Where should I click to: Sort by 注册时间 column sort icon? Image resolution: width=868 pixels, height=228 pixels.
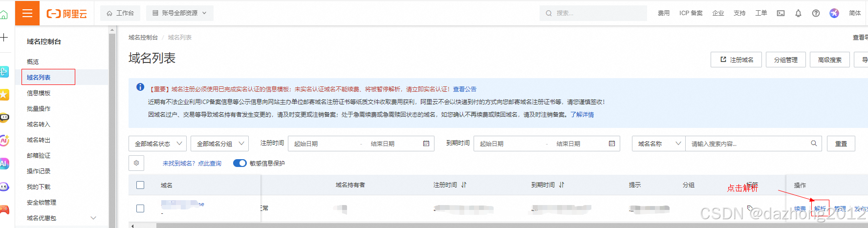point(464,185)
